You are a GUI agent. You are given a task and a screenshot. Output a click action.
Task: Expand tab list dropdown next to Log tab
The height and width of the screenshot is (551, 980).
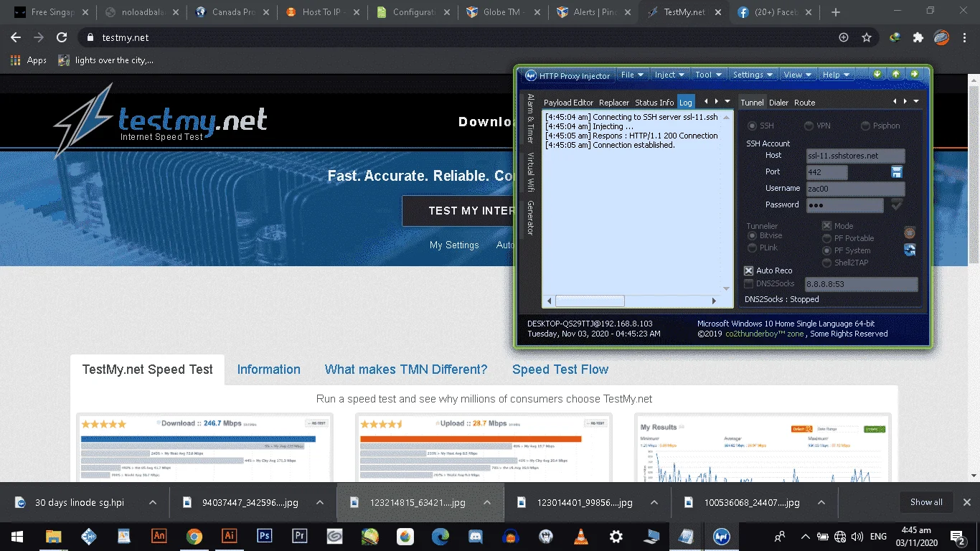pyautogui.click(x=727, y=102)
